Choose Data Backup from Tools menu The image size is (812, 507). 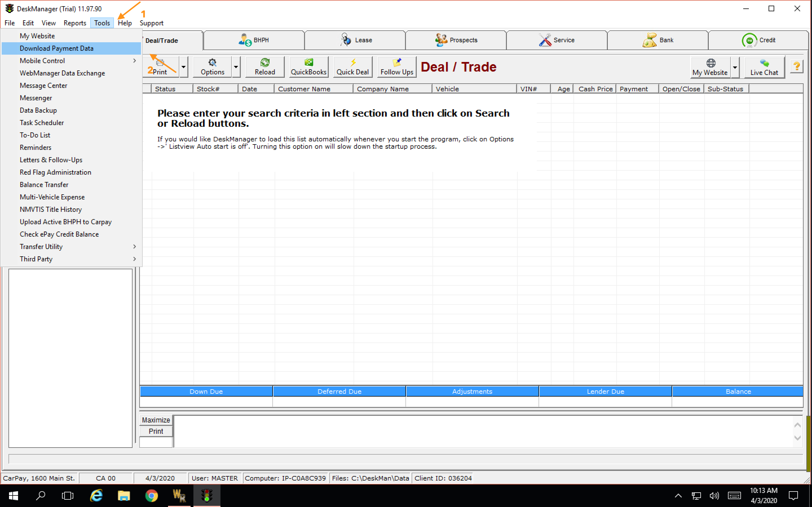[38, 110]
